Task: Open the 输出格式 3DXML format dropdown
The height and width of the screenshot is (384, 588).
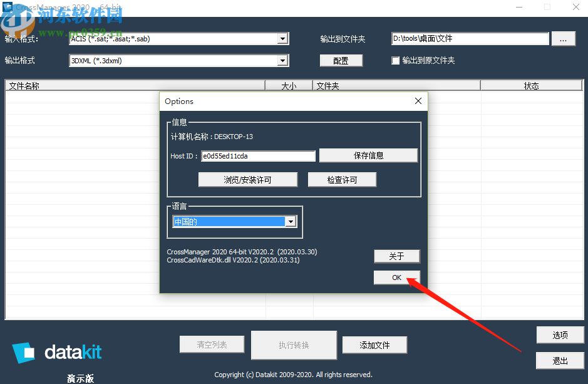Action: click(284, 60)
